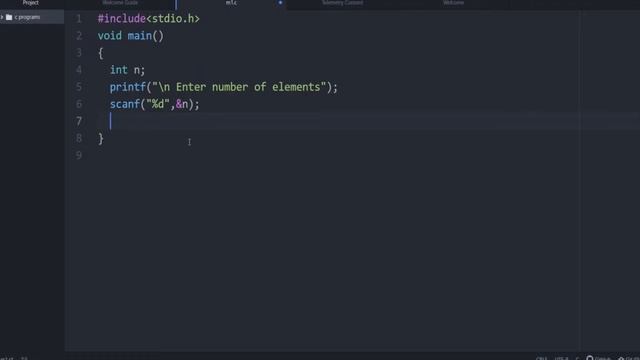Expand the c programs folder arrow
Viewport: 640px width, 360px height.
(2, 17)
